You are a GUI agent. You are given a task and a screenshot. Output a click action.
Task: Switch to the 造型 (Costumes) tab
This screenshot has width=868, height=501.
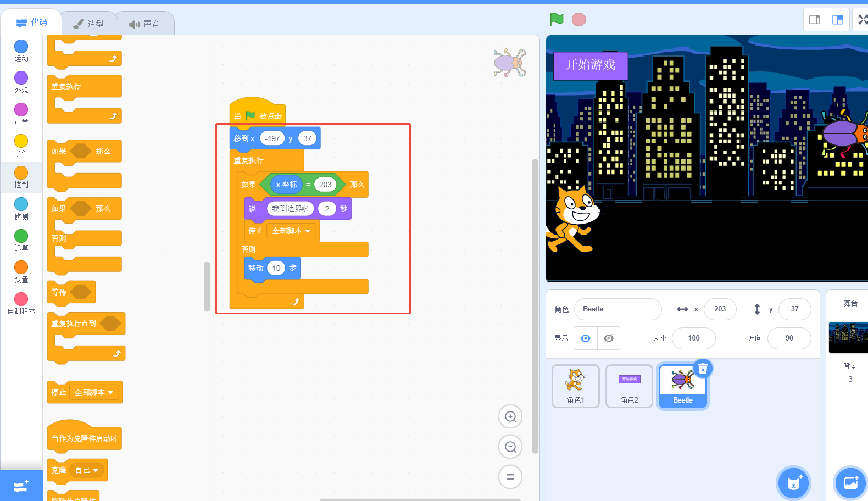(88, 24)
